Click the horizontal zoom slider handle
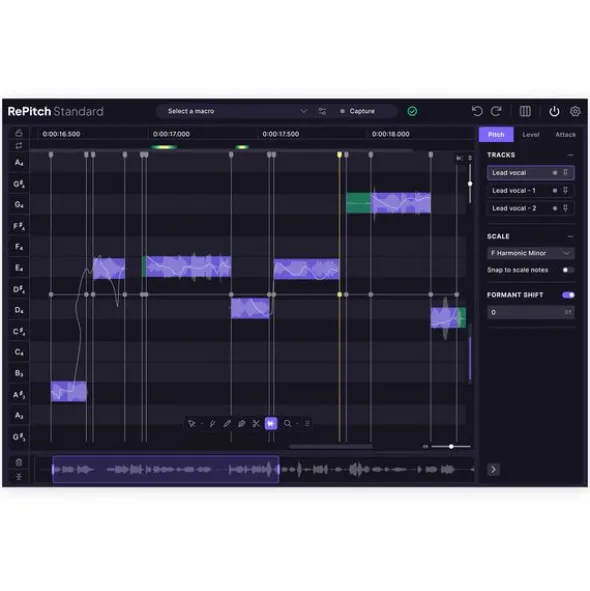Viewport: 590px width, 591px height. coord(451,447)
